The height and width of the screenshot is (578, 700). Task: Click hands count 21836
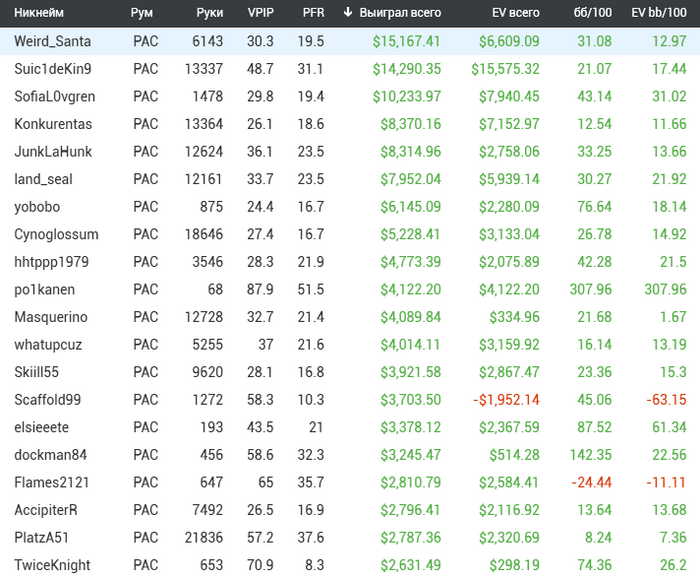[204, 538]
